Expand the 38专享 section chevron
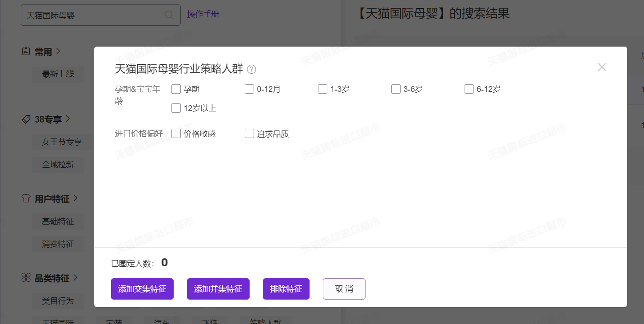644x324 pixels. click(x=68, y=119)
